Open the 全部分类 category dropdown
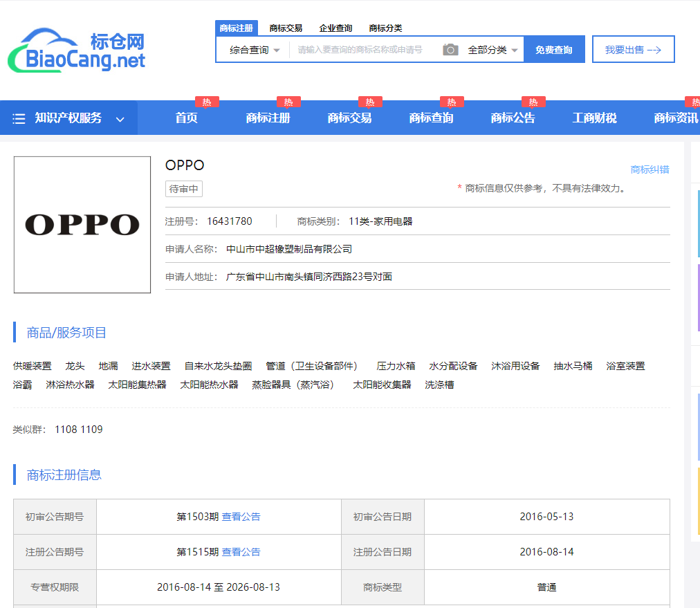 click(x=492, y=50)
